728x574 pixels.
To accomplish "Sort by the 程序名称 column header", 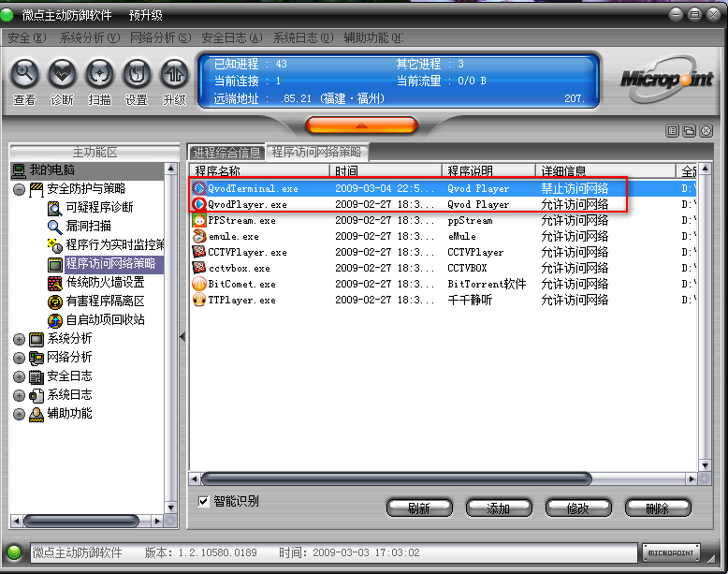I will click(260, 170).
